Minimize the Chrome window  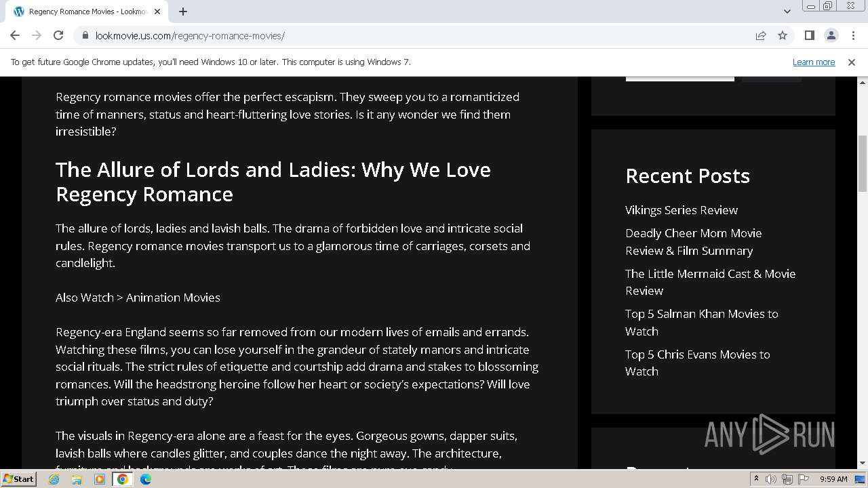pos(810,6)
